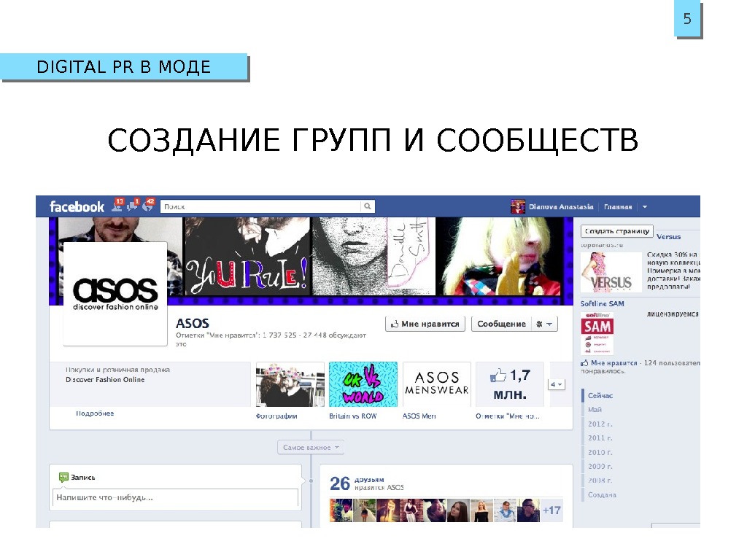Screen dimensions: 747x560
Task: Open Britain vs ROW thumbnail
Action: coord(363,384)
